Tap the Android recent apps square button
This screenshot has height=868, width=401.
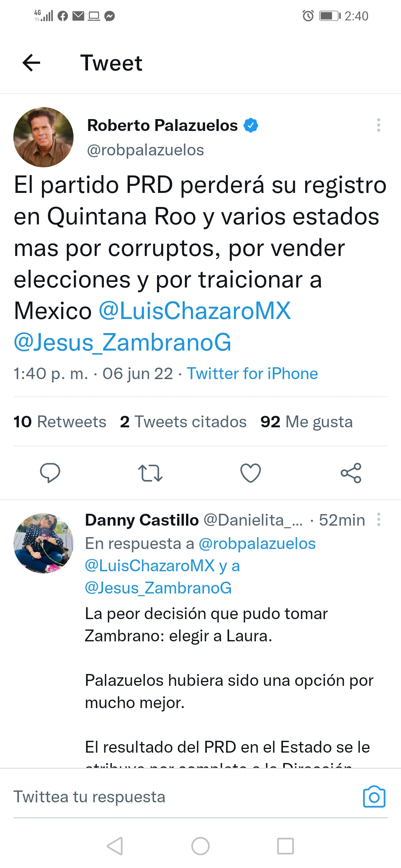coord(286,846)
